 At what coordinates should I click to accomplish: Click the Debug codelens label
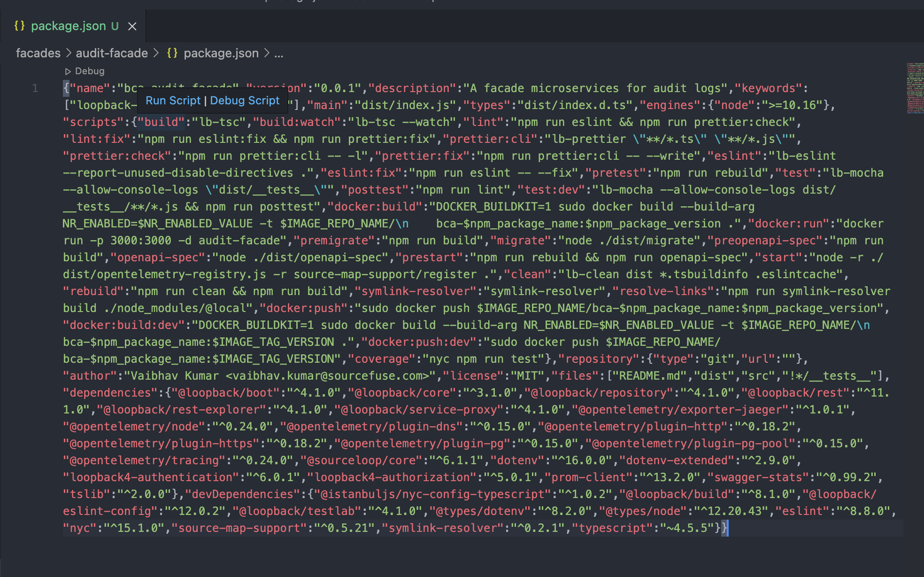coord(89,71)
